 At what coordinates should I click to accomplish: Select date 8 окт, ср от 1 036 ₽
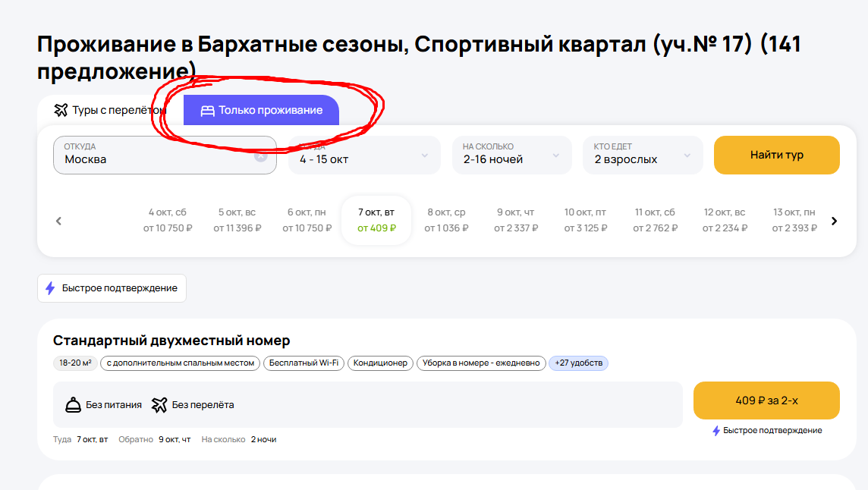point(446,221)
